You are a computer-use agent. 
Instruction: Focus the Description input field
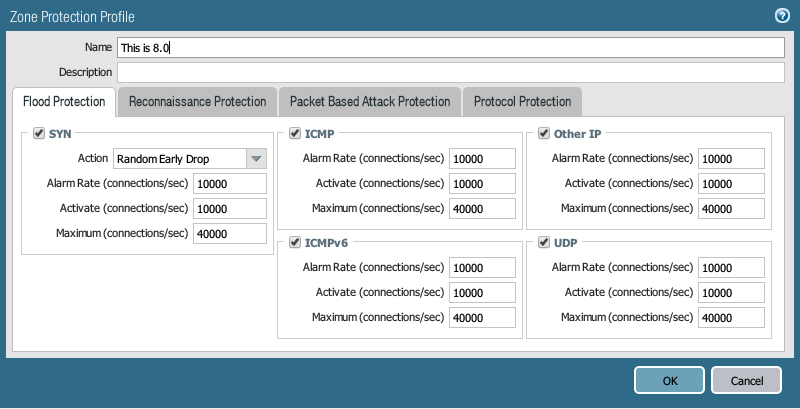point(450,72)
